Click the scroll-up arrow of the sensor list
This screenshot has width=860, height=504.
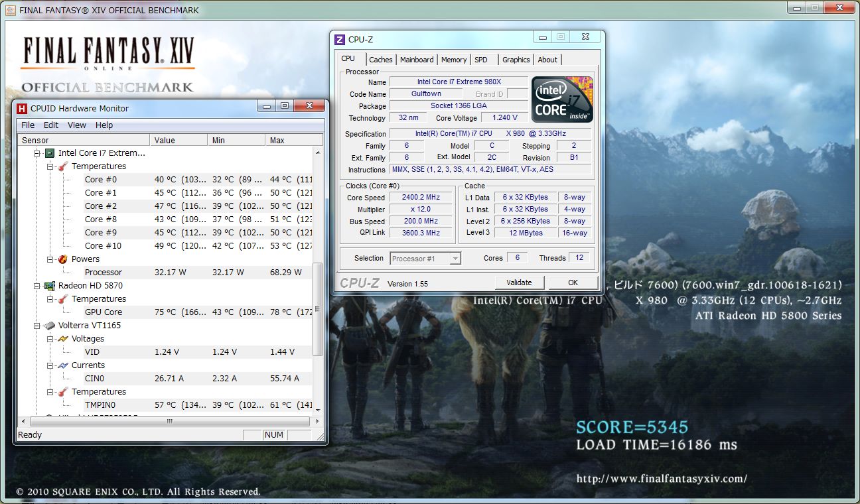coord(318,153)
